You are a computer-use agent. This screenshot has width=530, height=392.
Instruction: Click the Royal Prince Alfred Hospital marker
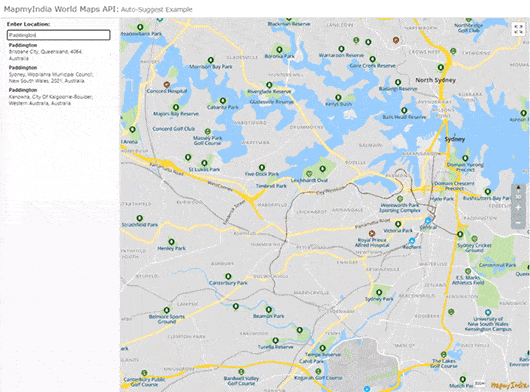(372, 233)
